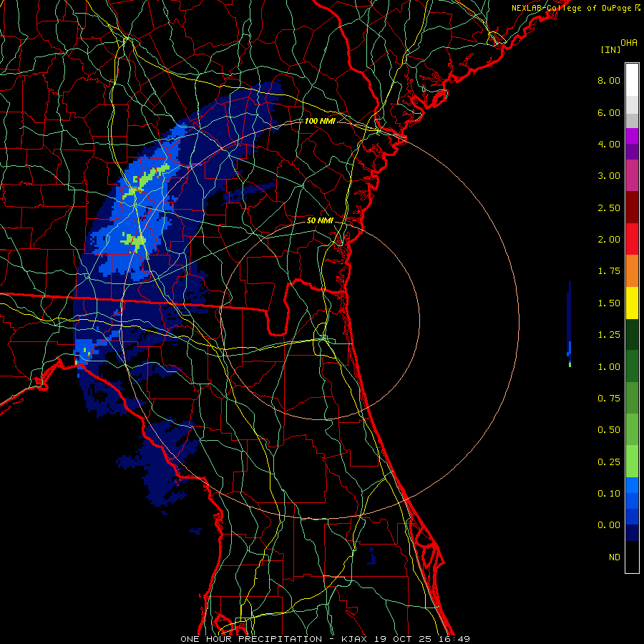Click the light blue swatch at 0.10
Screen dimensions: 644x644
pyautogui.click(x=632, y=485)
